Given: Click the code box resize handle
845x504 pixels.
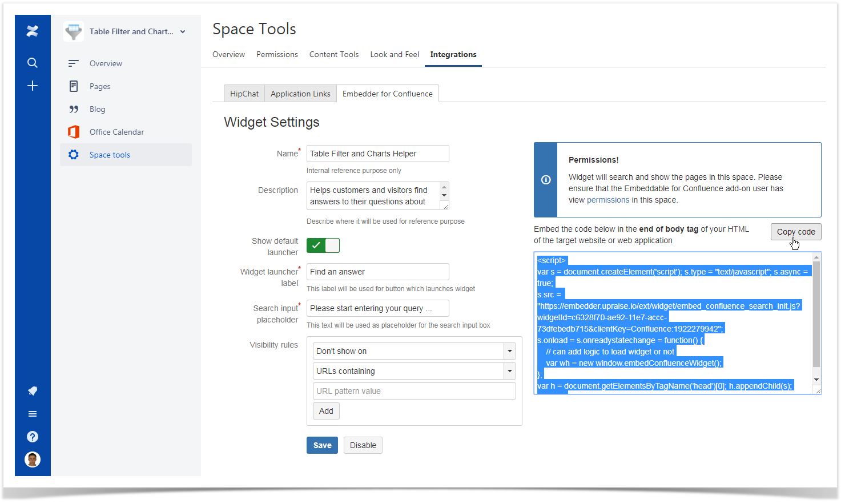Looking at the screenshot, I should [x=818, y=390].
